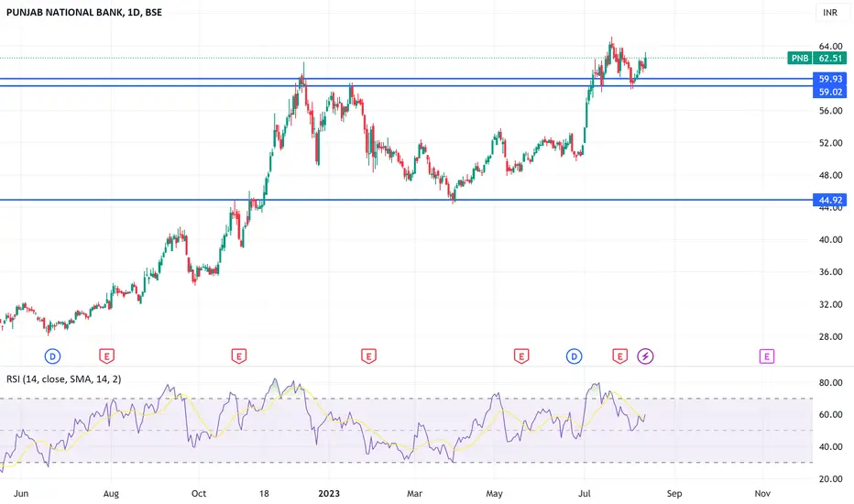Click the 40.00 price axis label
854x504 pixels.
[x=830, y=239]
